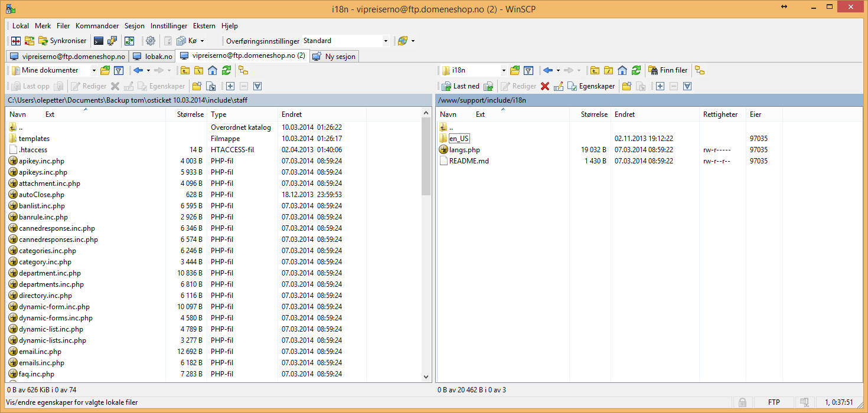
Task: Expand the globe refresh dropdown arrow
Action: 413,41
